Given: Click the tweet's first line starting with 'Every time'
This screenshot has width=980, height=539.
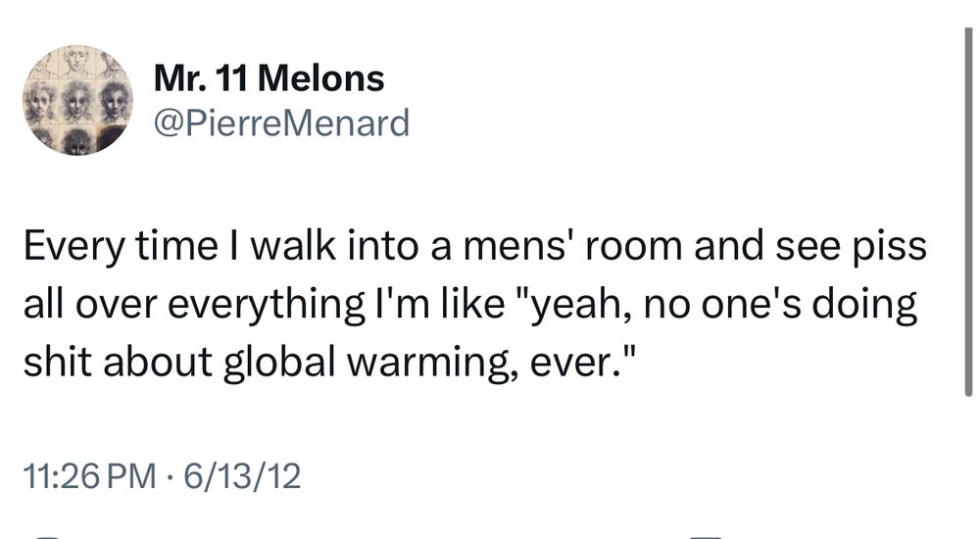Looking at the screenshot, I should click(x=475, y=246).
